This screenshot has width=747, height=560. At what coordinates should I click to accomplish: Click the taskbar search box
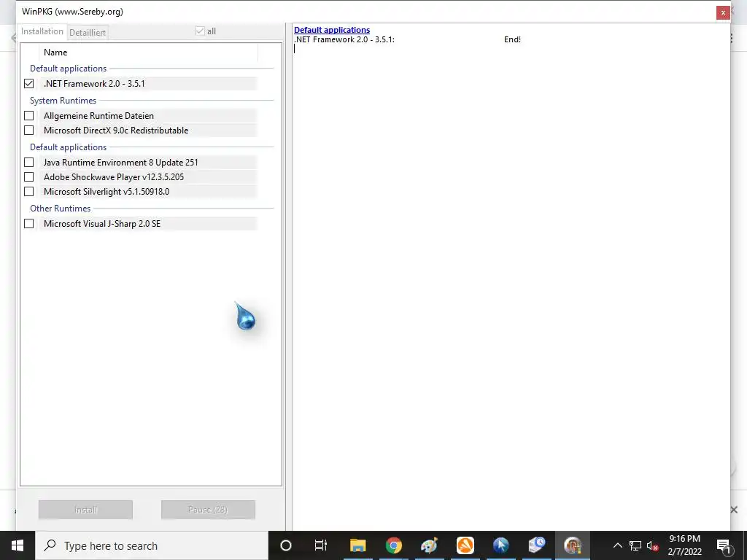click(152, 545)
